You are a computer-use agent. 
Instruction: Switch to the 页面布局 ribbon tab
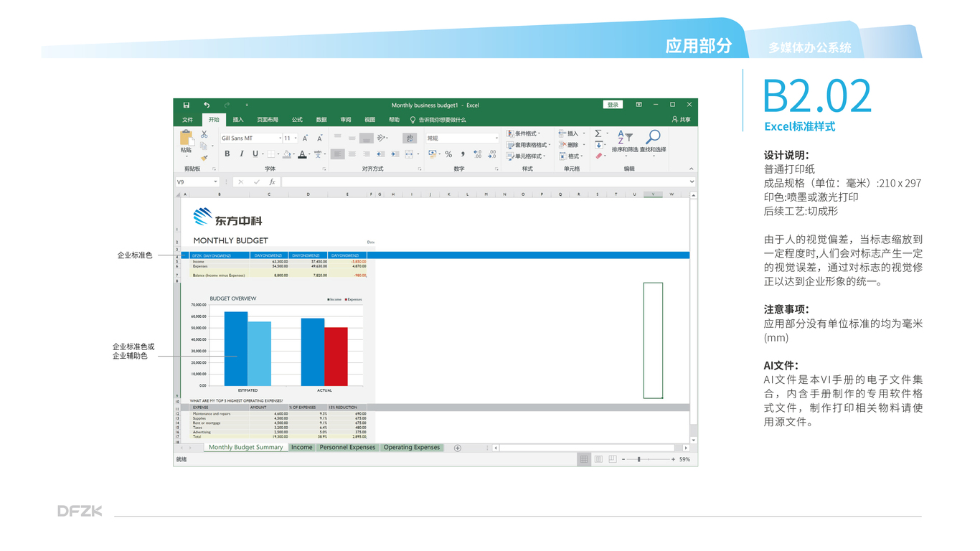click(x=268, y=120)
